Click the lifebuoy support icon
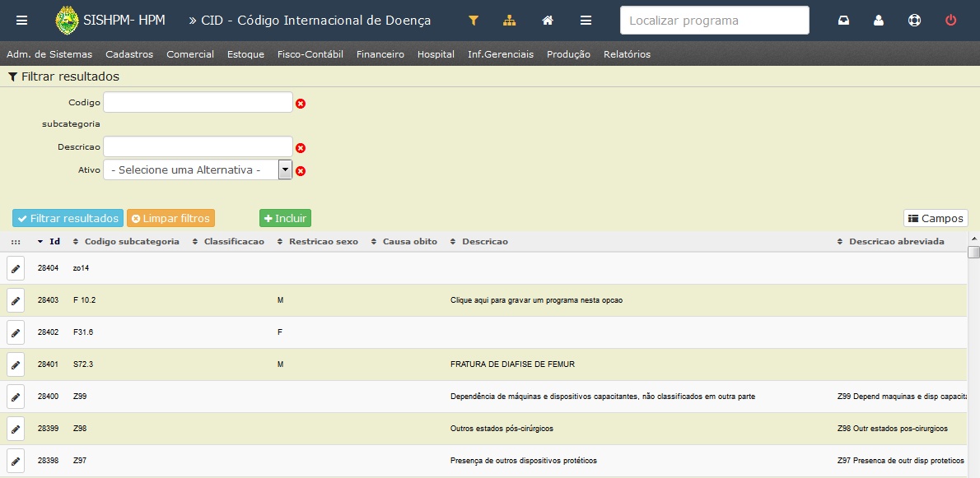 pyautogui.click(x=914, y=21)
